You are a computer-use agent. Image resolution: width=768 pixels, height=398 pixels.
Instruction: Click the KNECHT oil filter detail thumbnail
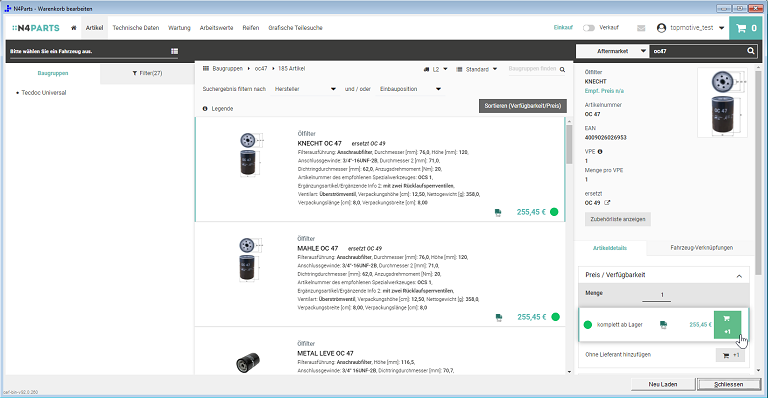pyautogui.click(x=723, y=102)
